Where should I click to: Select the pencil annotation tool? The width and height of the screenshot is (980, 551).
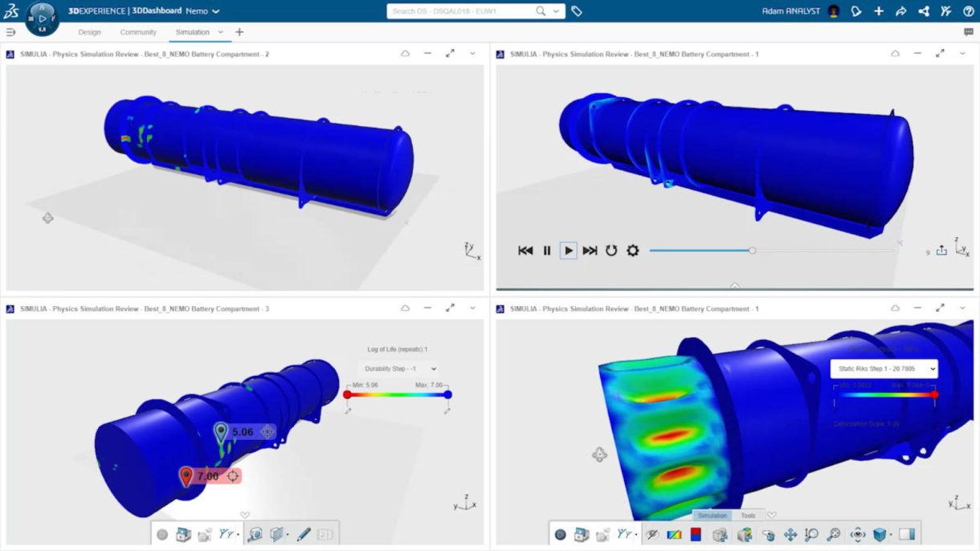[x=303, y=534]
